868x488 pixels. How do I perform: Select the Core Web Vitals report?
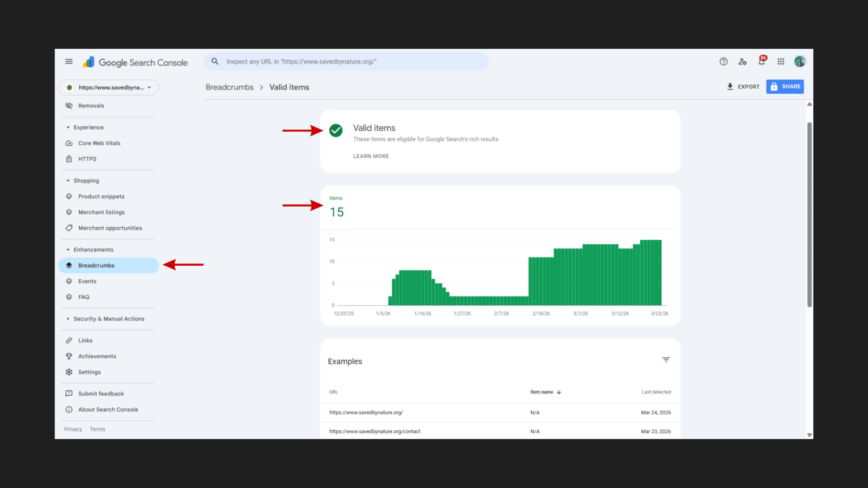(x=99, y=143)
